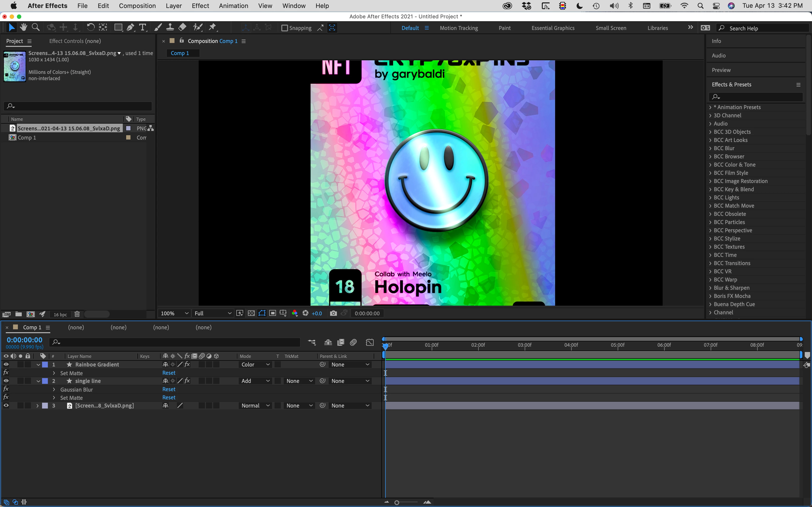Image resolution: width=812 pixels, height=507 pixels.
Task: Click the Toggle Transparency Grid icon
Action: pyautogui.click(x=251, y=313)
